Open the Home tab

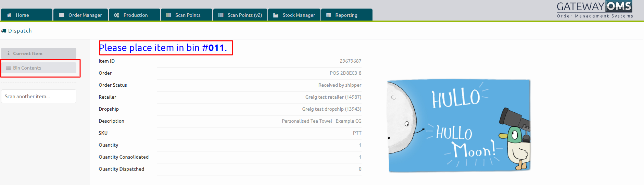click(27, 15)
